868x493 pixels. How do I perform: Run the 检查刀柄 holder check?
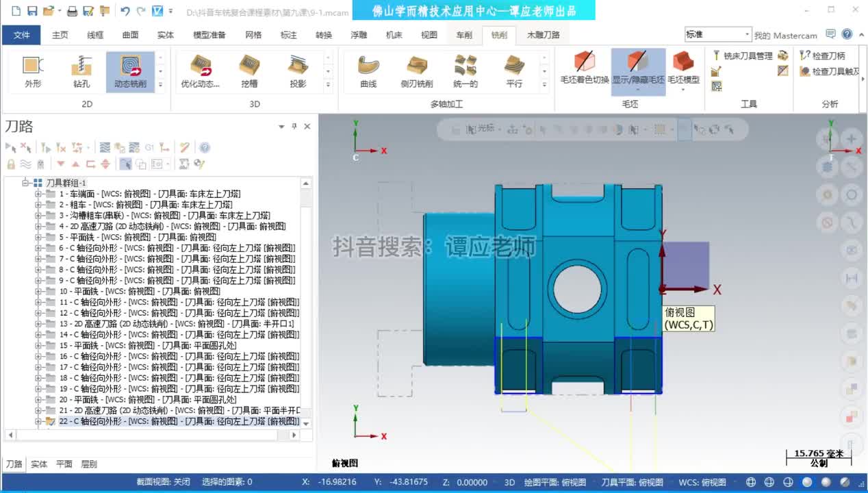822,55
